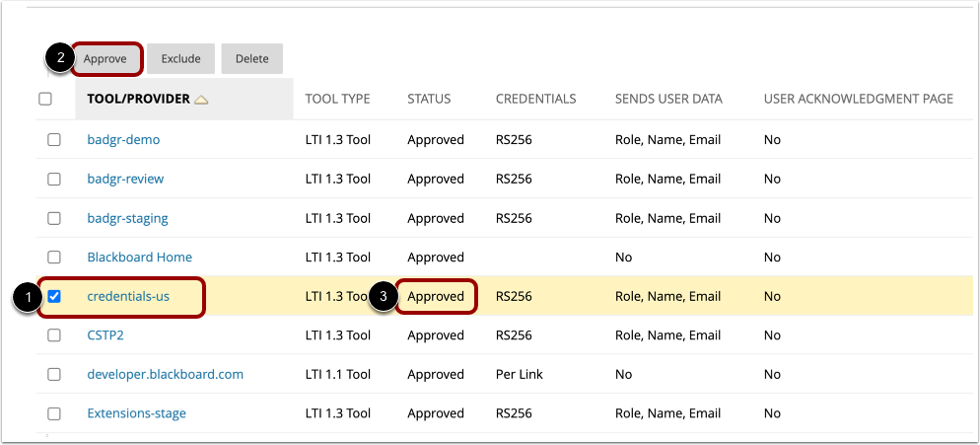Click the Status column header
980x445 pixels.
[429, 99]
